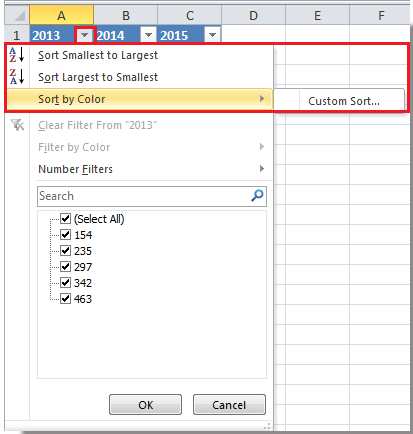This screenshot has height=434, width=413.
Task: Click the Z-A descending sort icon
Action: (x=17, y=77)
